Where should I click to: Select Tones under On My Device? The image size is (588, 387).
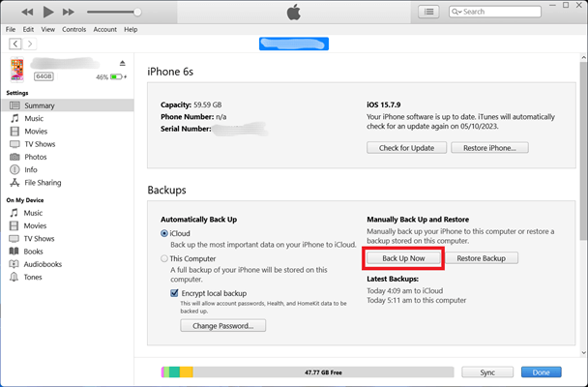(x=35, y=276)
